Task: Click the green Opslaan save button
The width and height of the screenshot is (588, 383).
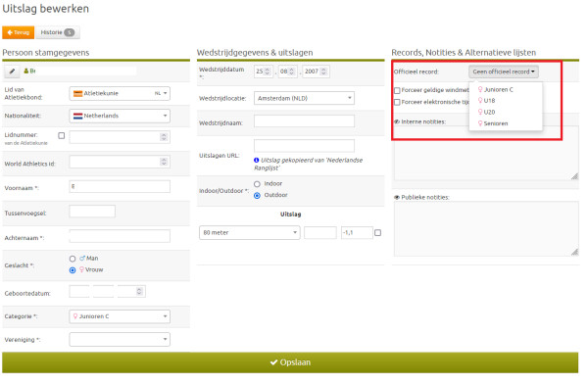Action: (290, 362)
